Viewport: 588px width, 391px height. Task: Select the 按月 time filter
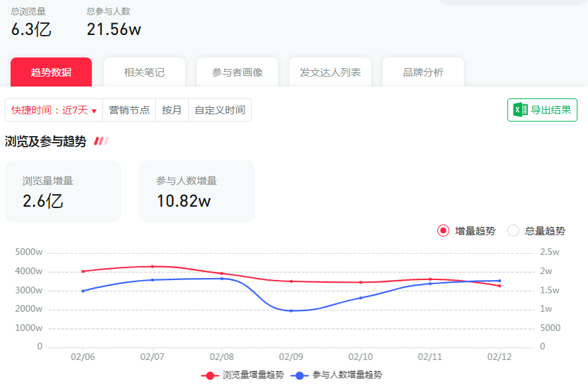point(172,110)
